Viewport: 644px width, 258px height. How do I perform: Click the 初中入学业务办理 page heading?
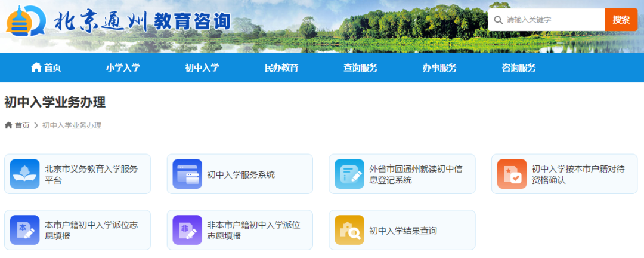tap(55, 102)
